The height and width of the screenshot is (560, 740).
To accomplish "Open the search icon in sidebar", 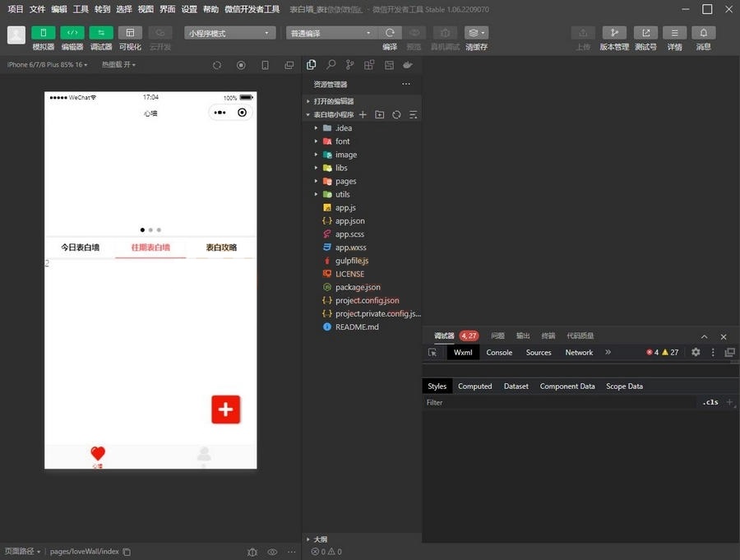I will point(331,65).
